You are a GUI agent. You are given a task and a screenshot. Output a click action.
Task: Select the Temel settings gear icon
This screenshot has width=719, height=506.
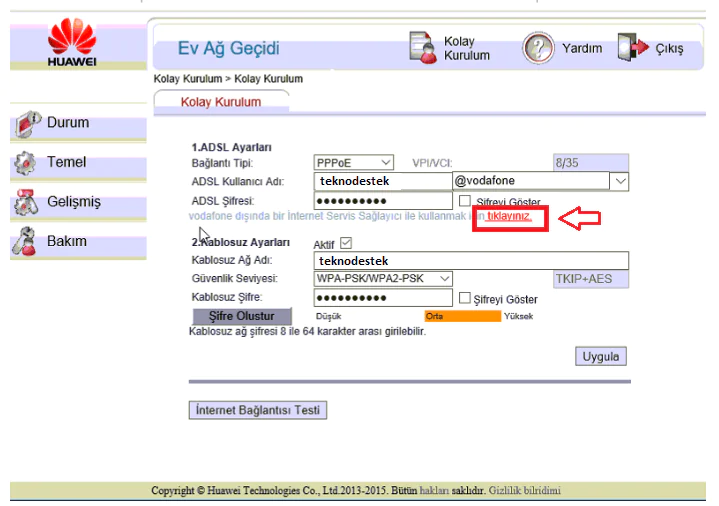pyautogui.click(x=27, y=163)
